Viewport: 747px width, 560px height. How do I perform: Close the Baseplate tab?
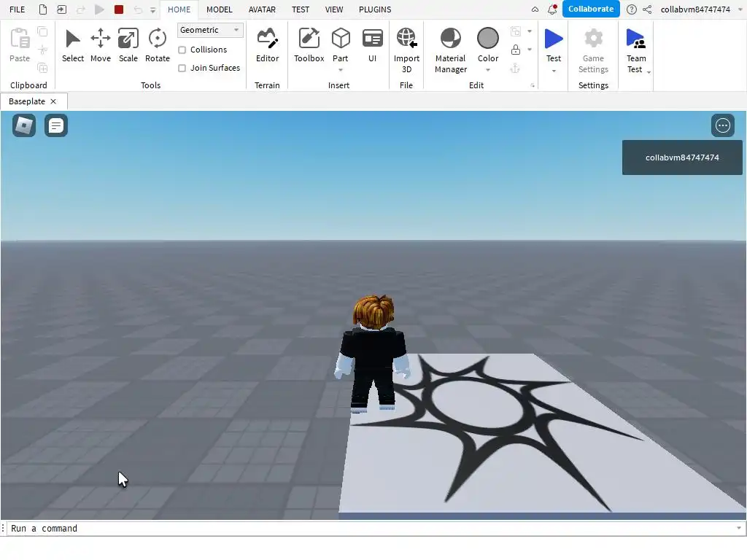click(53, 101)
